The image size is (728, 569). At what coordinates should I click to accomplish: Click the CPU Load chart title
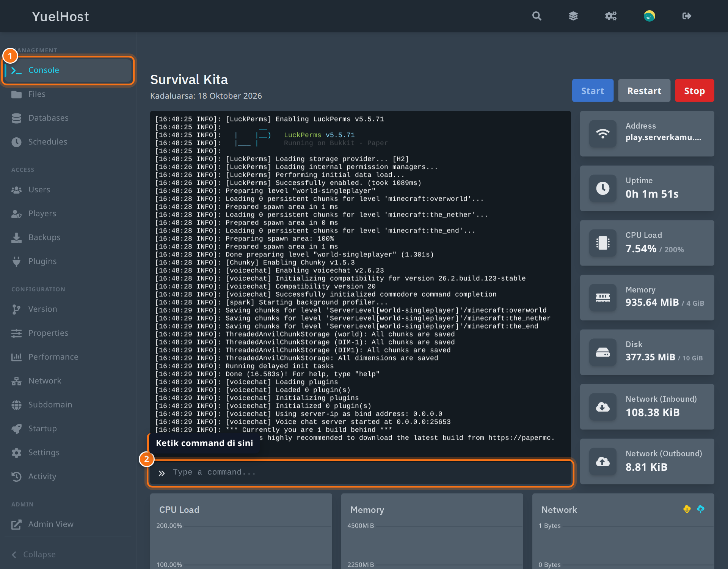click(x=179, y=510)
